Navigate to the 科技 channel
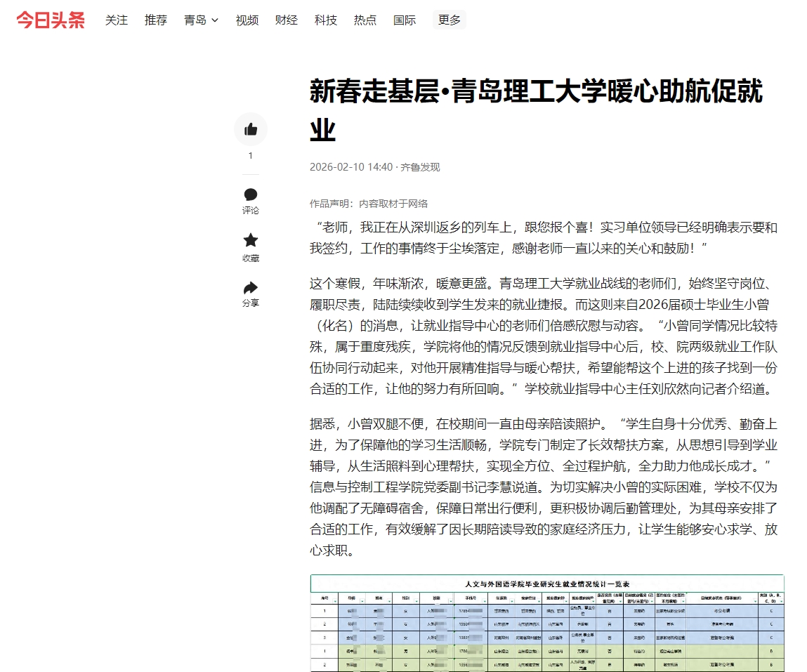 click(326, 20)
